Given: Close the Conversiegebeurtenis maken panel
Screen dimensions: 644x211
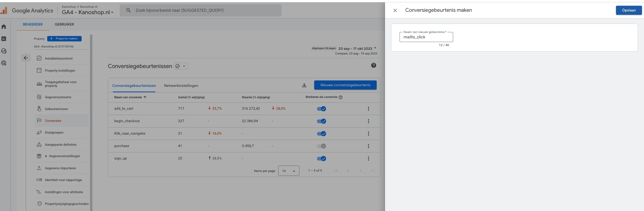Looking at the screenshot, I should pos(395,10).
